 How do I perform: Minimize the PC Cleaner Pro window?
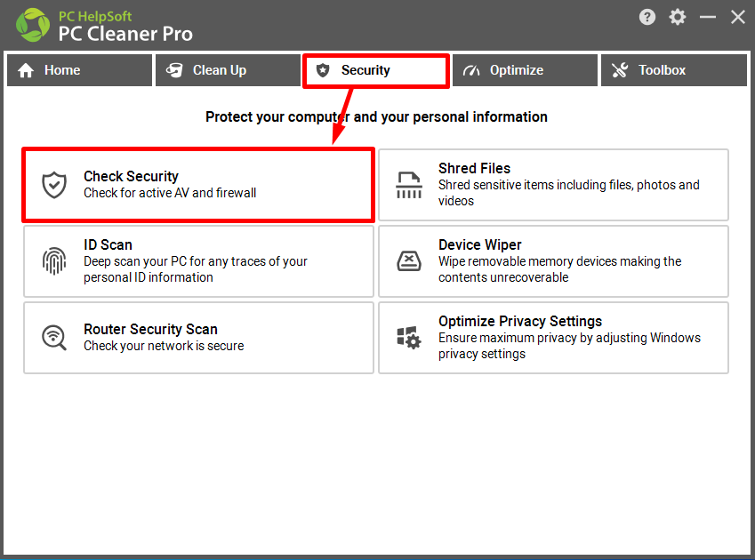tap(707, 17)
